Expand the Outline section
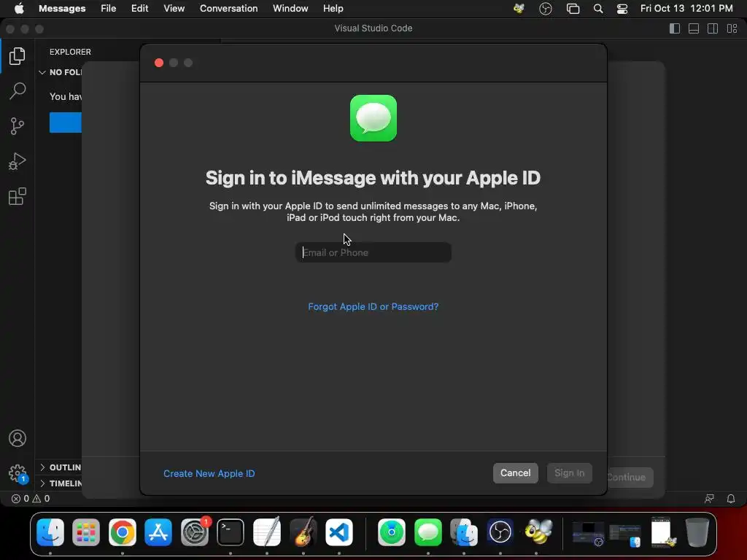This screenshot has height=560, width=747. click(60, 467)
